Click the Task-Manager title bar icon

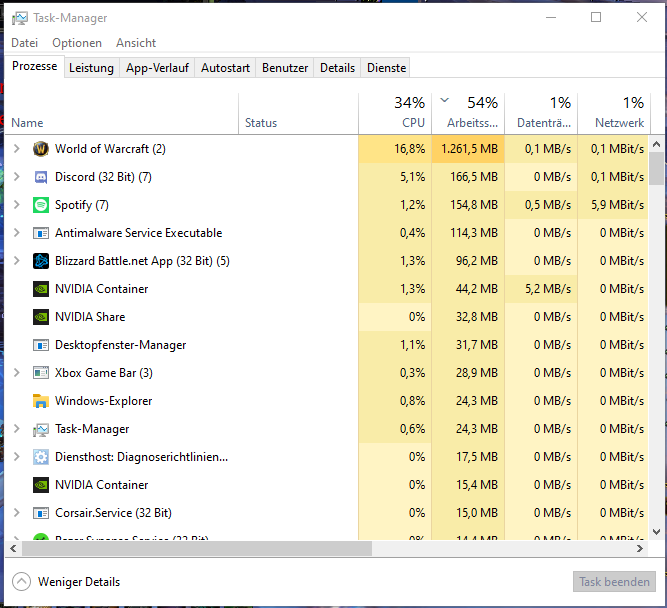click(x=20, y=18)
